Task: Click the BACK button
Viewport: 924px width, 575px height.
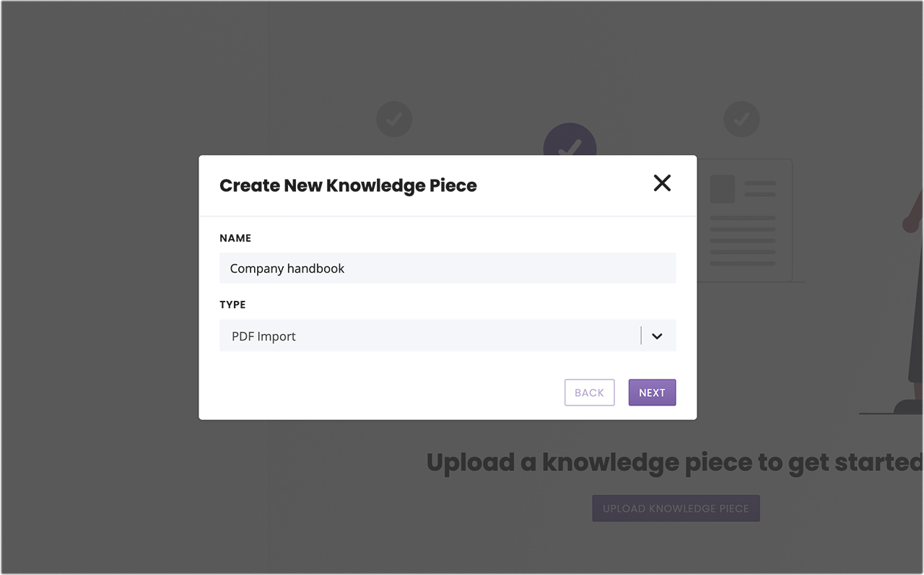Action: tap(589, 392)
